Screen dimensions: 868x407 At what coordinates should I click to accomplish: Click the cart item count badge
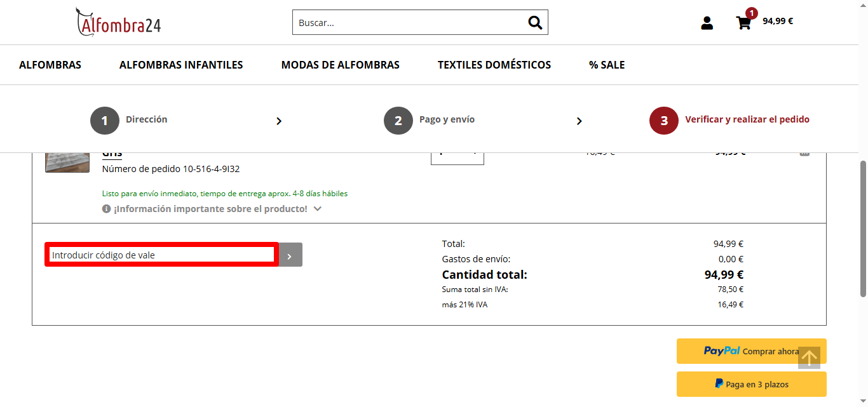click(x=752, y=13)
